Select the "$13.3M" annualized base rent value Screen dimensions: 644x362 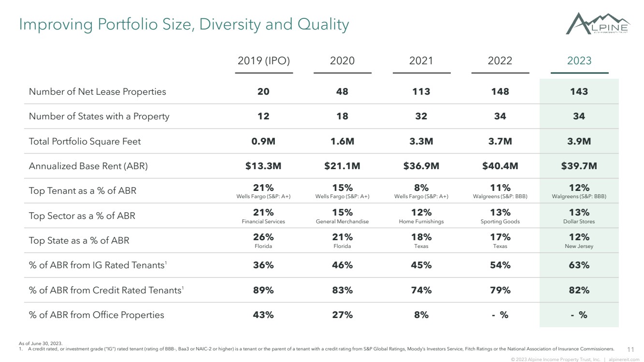point(263,166)
